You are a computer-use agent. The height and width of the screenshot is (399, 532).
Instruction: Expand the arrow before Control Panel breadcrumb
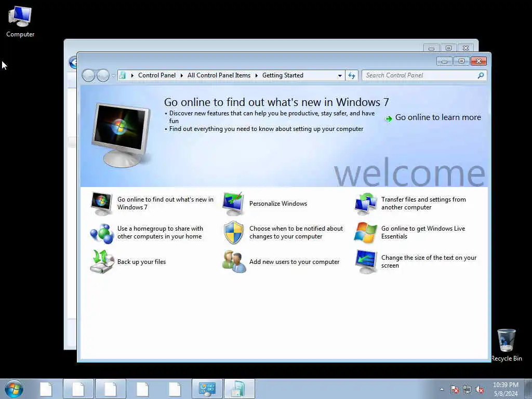(x=132, y=75)
